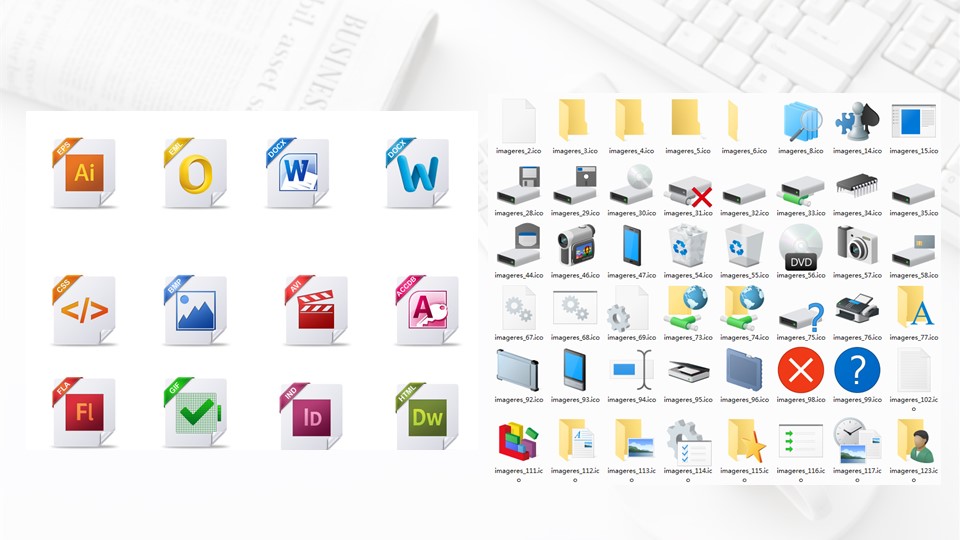The height and width of the screenshot is (540, 960).
Task: Click the red X network drive icon
Action: tap(688, 192)
